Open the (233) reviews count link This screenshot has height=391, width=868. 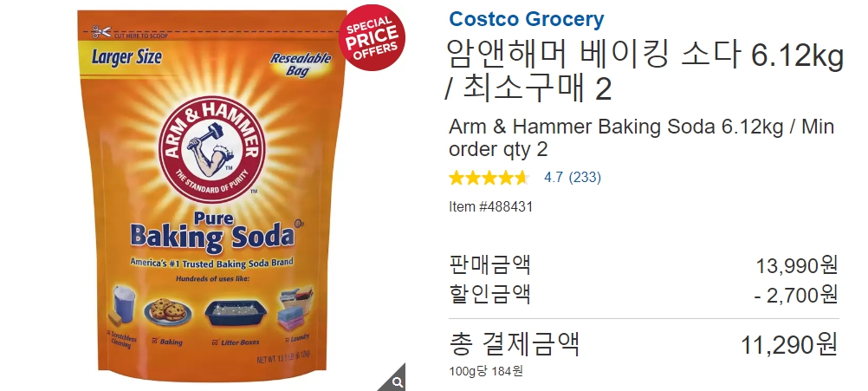coord(585,177)
